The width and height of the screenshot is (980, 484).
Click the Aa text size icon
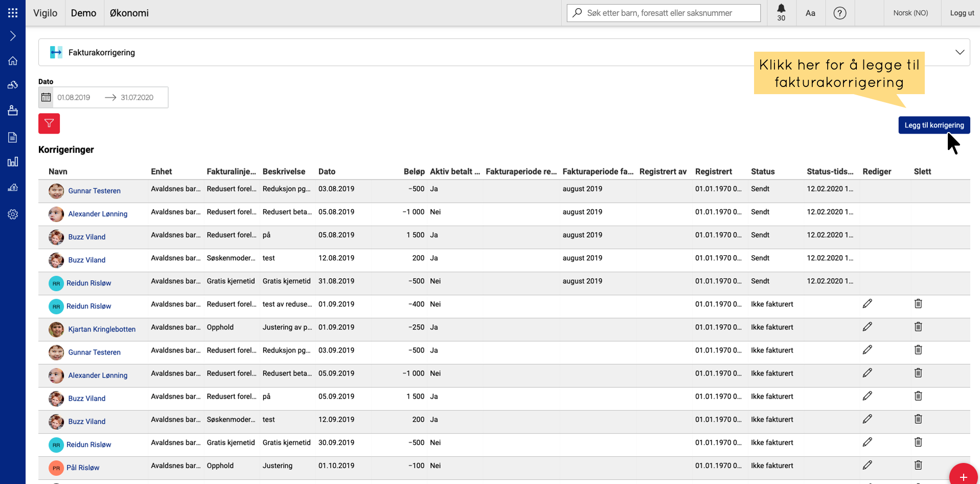(x=810, y=13)
